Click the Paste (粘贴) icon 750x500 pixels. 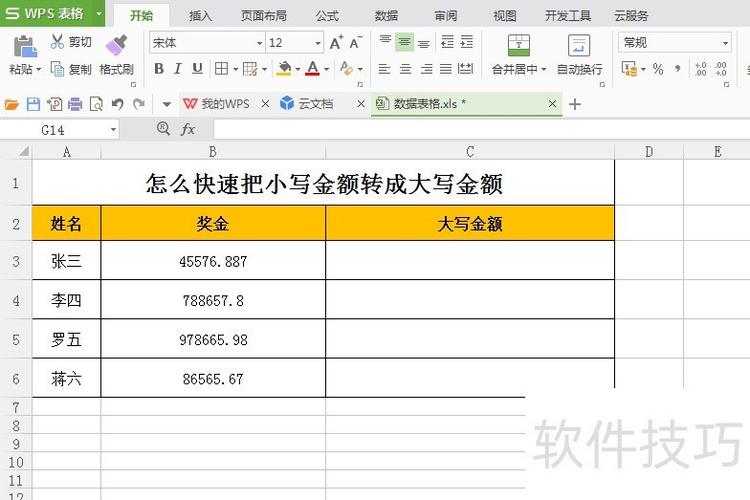(25, 46)
